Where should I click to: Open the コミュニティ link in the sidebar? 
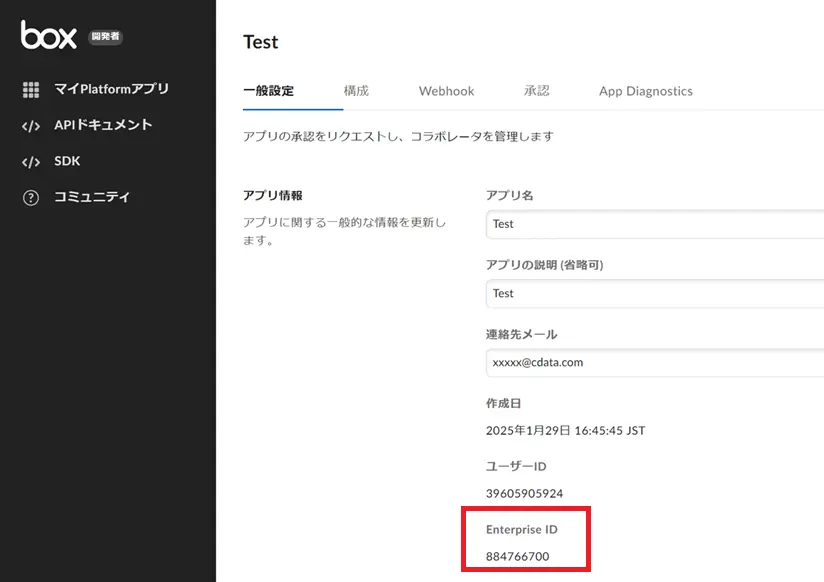pos(92,197)
